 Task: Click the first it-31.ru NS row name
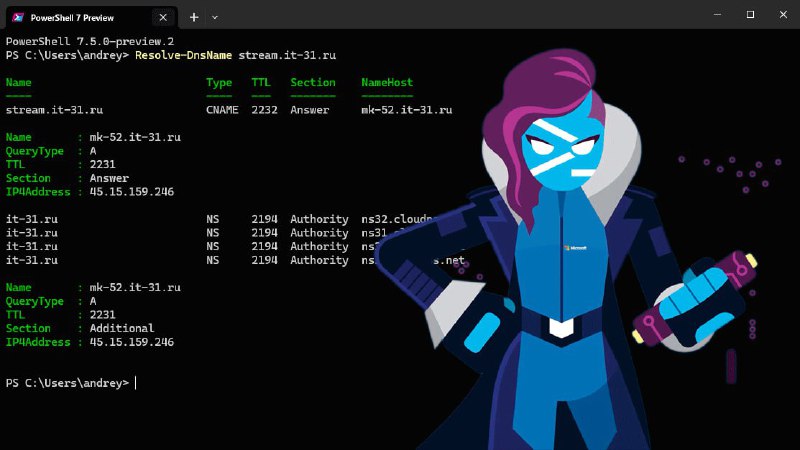pyautogui.click(x=32, y=219)
